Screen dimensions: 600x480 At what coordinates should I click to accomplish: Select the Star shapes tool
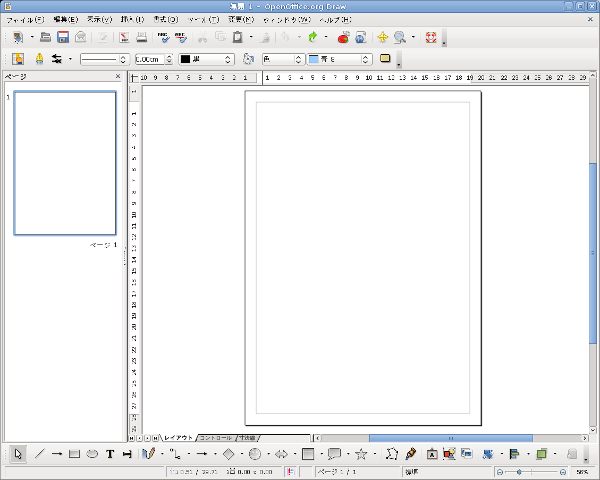coord(361,454)
